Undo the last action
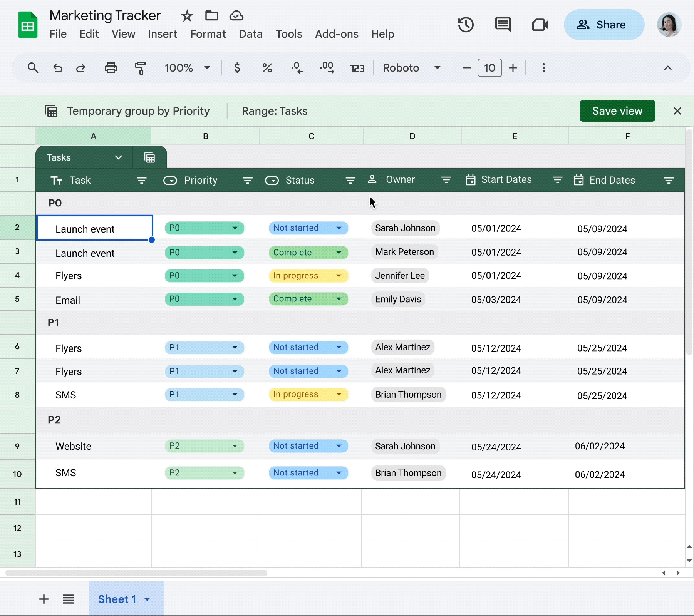The width and height of the screenshot is (694, 616). [x=57, y=68]
